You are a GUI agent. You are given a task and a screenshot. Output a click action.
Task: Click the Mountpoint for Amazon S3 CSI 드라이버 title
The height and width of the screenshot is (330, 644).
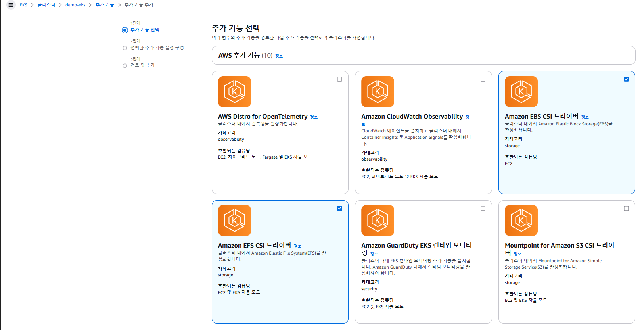point(560,249)
